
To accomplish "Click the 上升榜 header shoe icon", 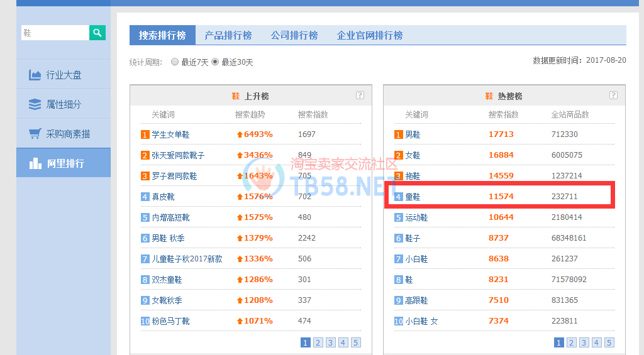I will [x=236, y=96].
